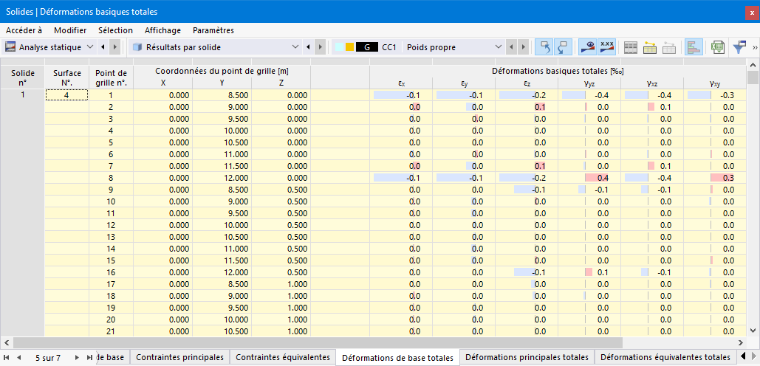Open the result filter funnel icon
The height and width of the screenshot is (366, 760).
739,48
